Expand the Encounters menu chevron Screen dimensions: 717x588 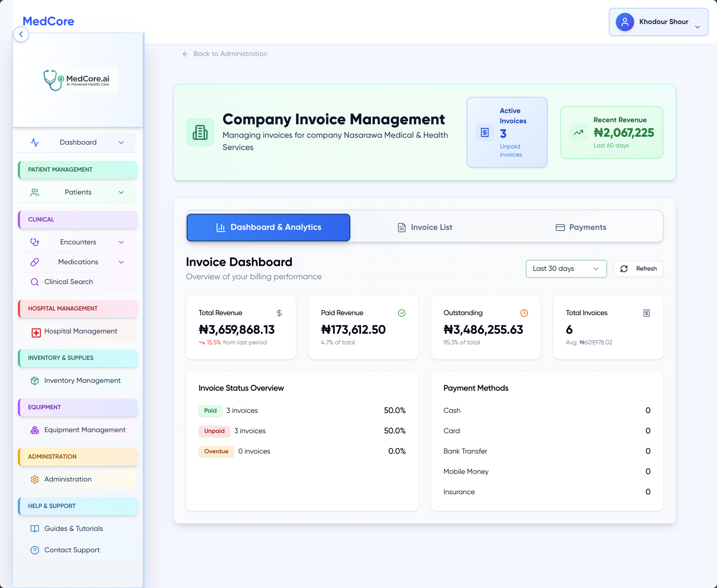click(121, 242)
